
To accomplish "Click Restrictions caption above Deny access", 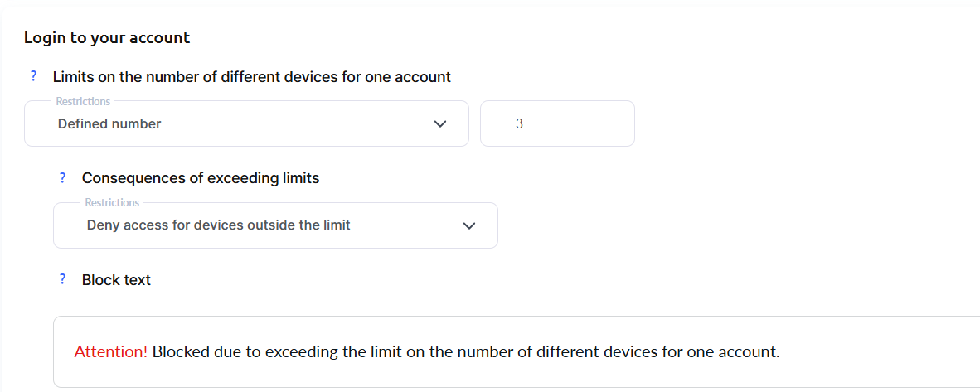I will 112,202.
